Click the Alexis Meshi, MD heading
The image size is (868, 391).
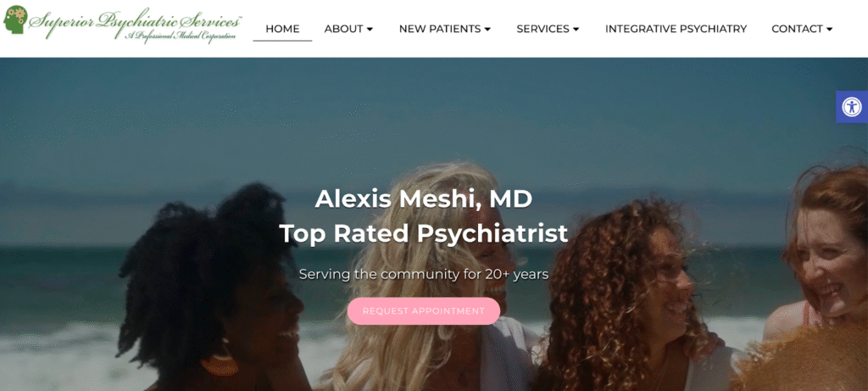pyautogui.click(x=424, y=199)
